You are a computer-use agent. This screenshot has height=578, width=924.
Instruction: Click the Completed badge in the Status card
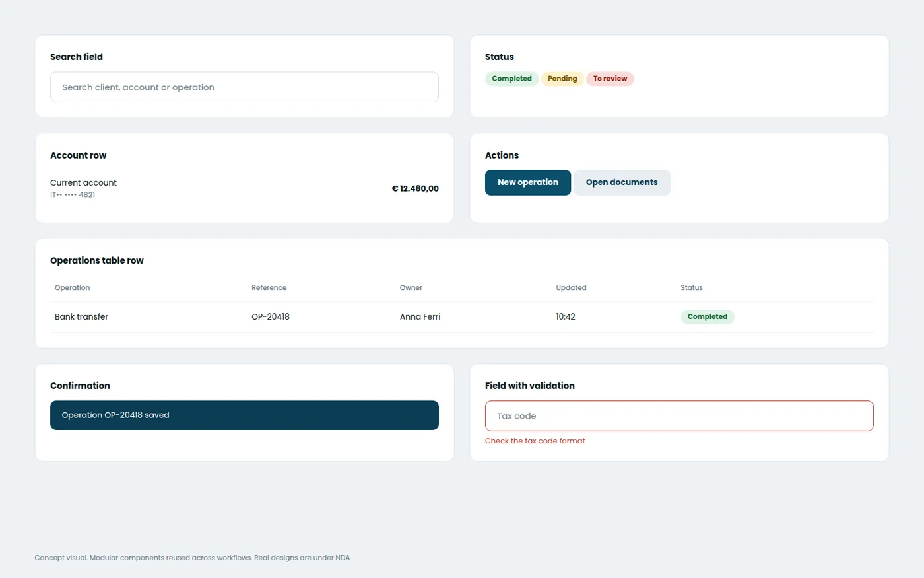(x=511, y=79)
